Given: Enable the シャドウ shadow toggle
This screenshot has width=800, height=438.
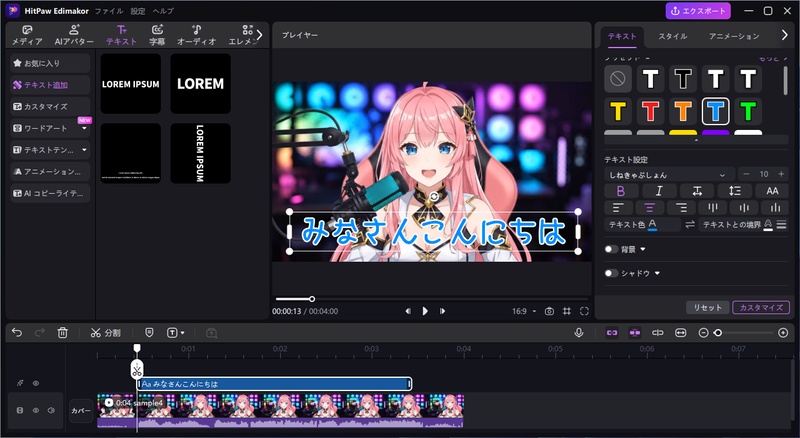Looking at the screenshot, I should [611, 273].
